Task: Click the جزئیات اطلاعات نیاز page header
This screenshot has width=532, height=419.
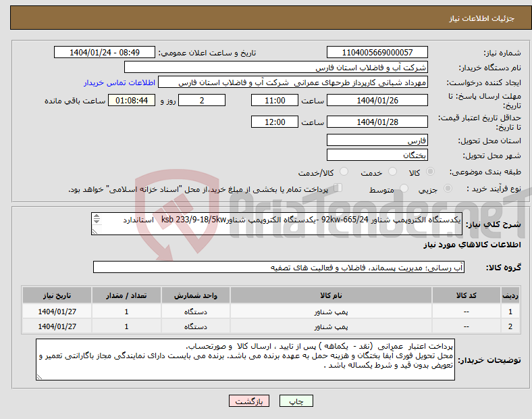Action: (482, 18)
